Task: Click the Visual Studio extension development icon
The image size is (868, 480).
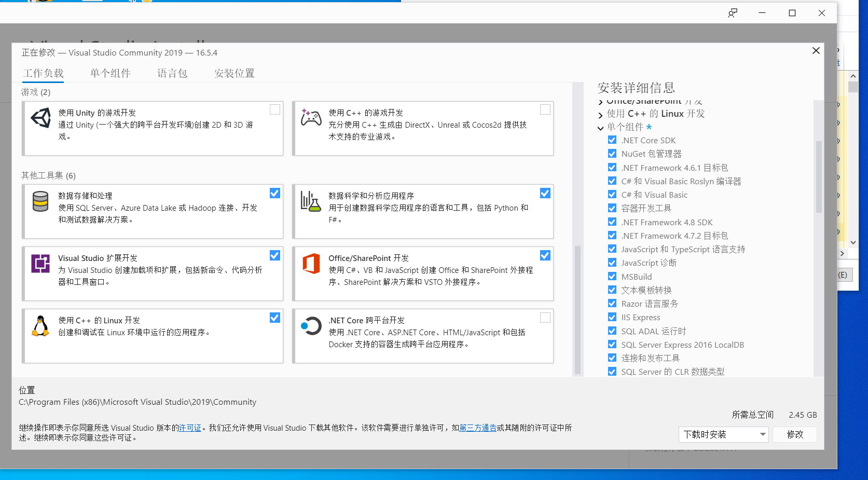Action: click(40, 264)
